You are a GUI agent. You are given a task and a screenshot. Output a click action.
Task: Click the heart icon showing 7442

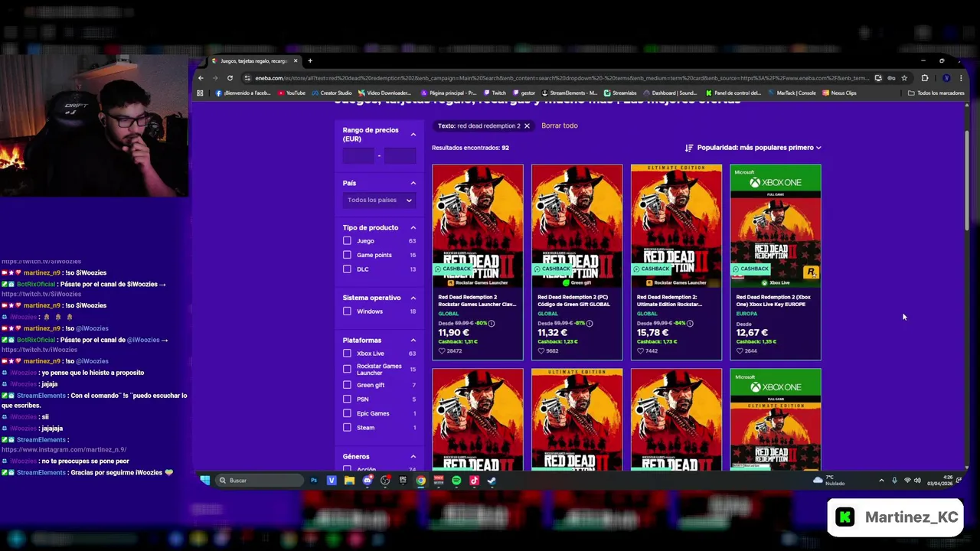(x=641, y=351)
